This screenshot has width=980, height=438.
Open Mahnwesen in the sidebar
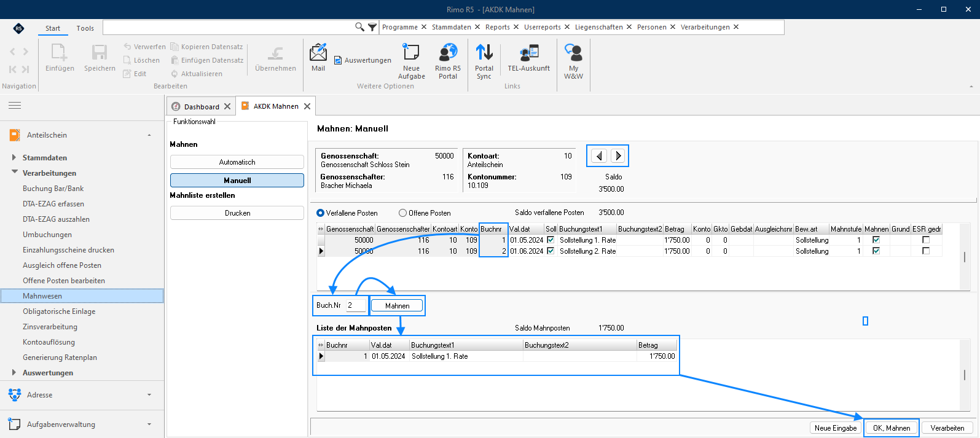tap(82, 296)
